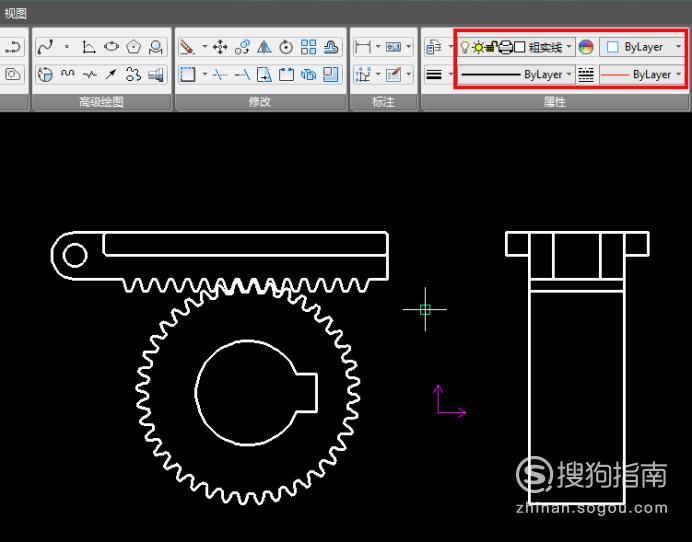Click the sector circle tool icon
This screenshot has width=692, height=542.
(45, 74)
